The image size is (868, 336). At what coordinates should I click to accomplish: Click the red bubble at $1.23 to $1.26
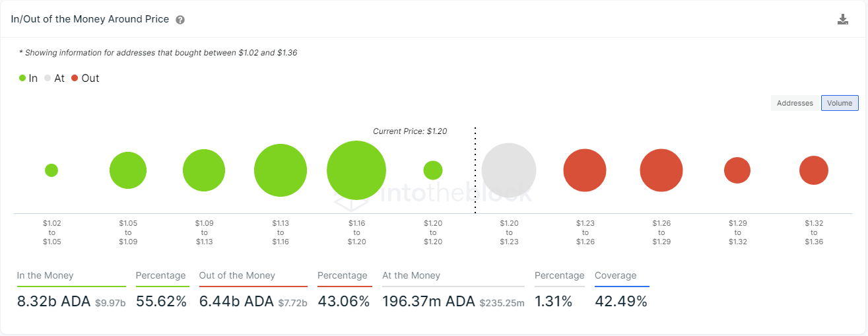(x=585, y=170)
